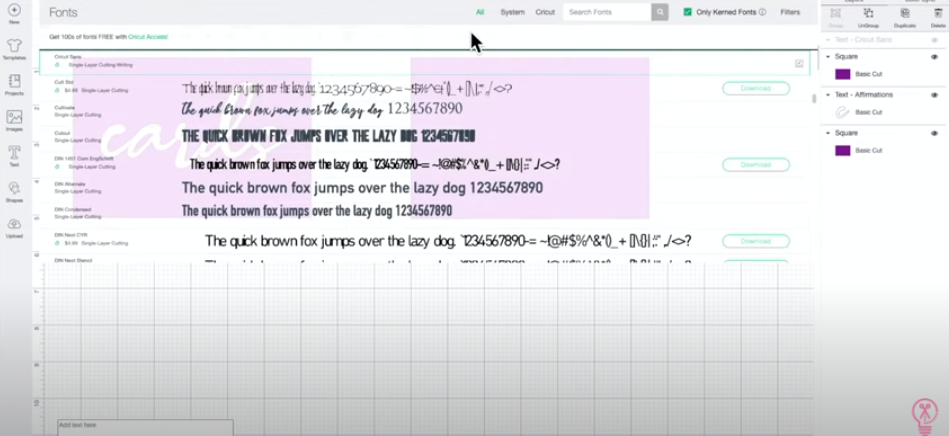Download the DIN Next CYR font
This screenshot has height=436, width=949.
point(756,241)
